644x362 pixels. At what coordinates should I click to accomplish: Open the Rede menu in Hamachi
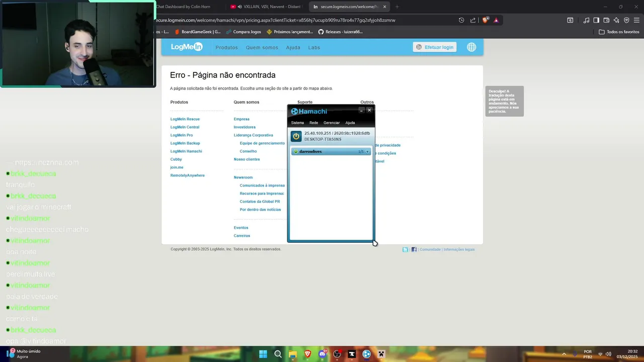coord(313,123)
